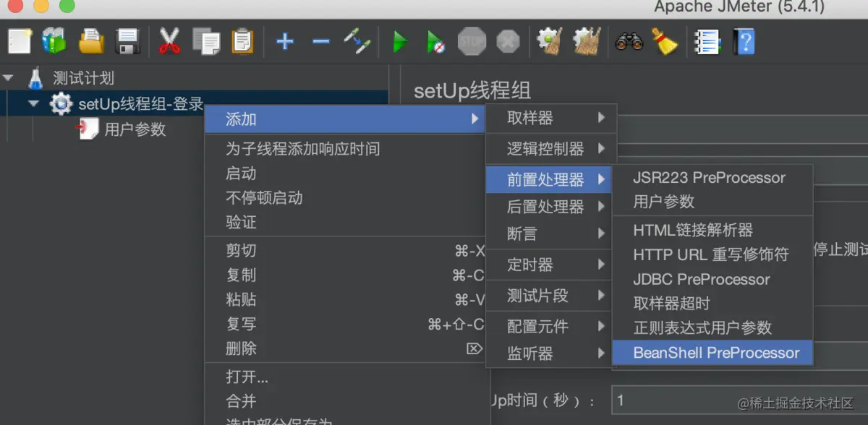This screenshot has height=425, width=868.
Task: Expand the 取样器 submenu
Action: click(551, 118)
